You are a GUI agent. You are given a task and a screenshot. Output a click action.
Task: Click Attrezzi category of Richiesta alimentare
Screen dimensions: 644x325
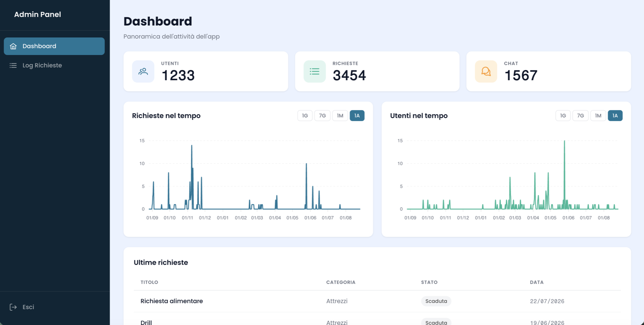[337, 301]
